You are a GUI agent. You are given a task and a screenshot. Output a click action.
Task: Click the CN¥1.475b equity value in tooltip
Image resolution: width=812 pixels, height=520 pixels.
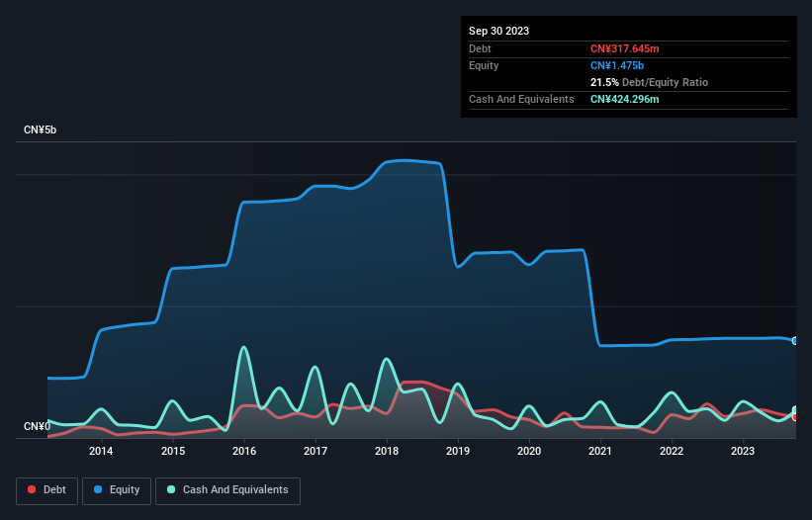pos(617,65)
